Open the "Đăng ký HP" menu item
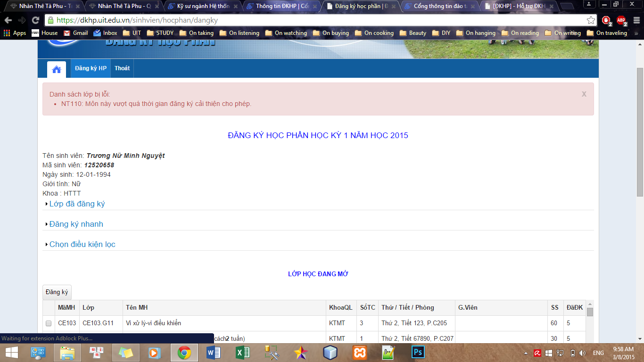The height and width of the screenshot is (362, 644). 91,68
